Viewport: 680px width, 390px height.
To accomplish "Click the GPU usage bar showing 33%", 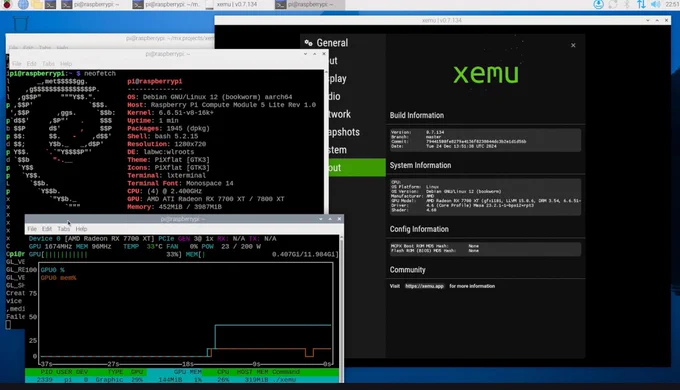I will [x=105, y=254].
